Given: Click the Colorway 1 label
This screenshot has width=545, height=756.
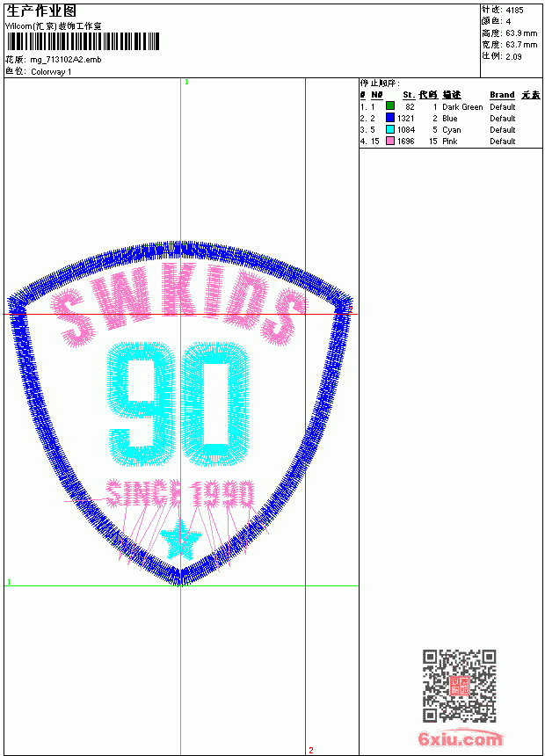Looking at the screenshot, I should tap(51, 72).
